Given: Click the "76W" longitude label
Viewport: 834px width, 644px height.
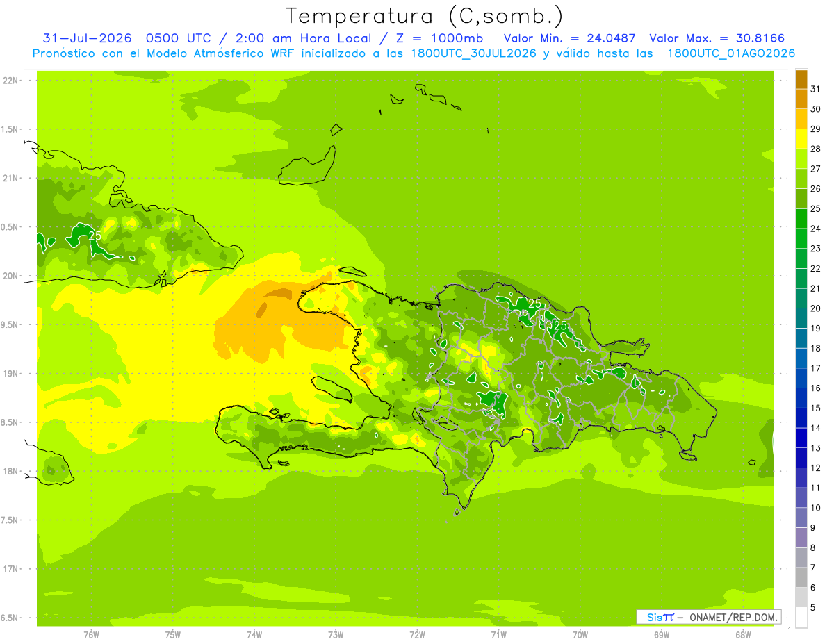Looking at the screenshot, I should click(91, 635).
